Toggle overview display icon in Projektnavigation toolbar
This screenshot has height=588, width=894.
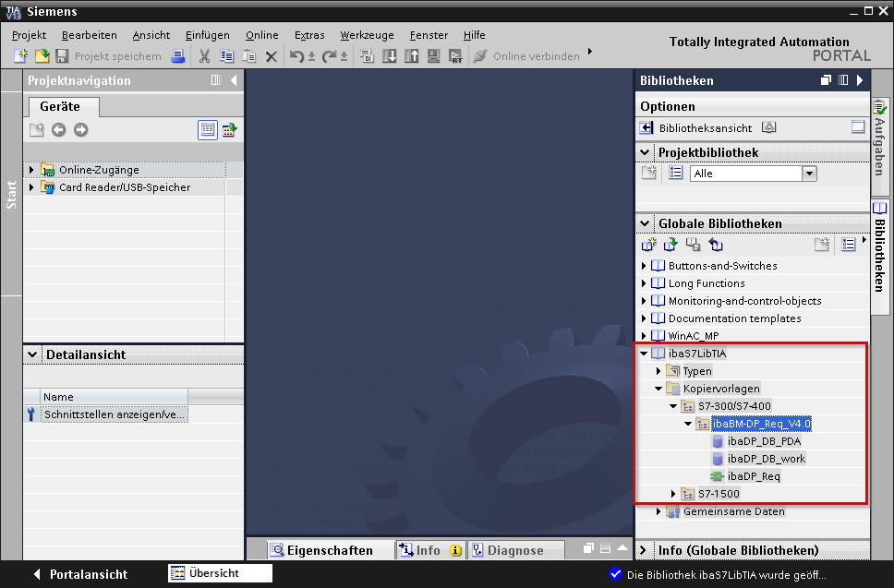click(x=208, y=130)
